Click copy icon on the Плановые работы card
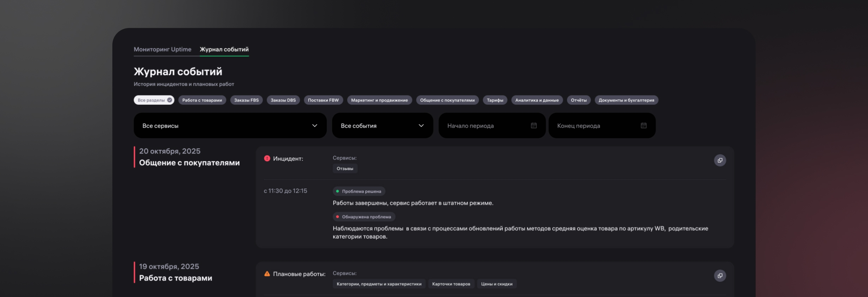 (x=720, y=275)
